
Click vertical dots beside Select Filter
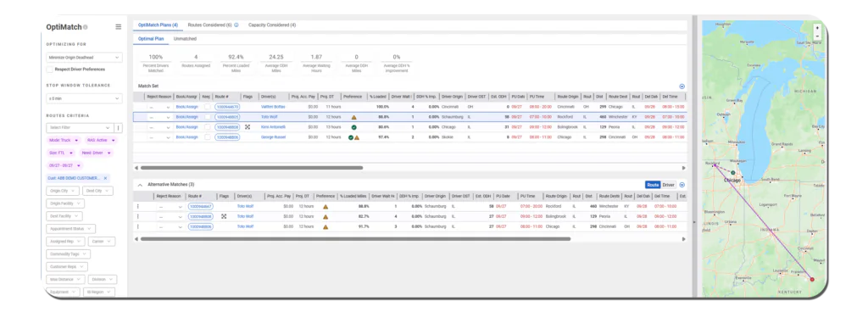119,128
